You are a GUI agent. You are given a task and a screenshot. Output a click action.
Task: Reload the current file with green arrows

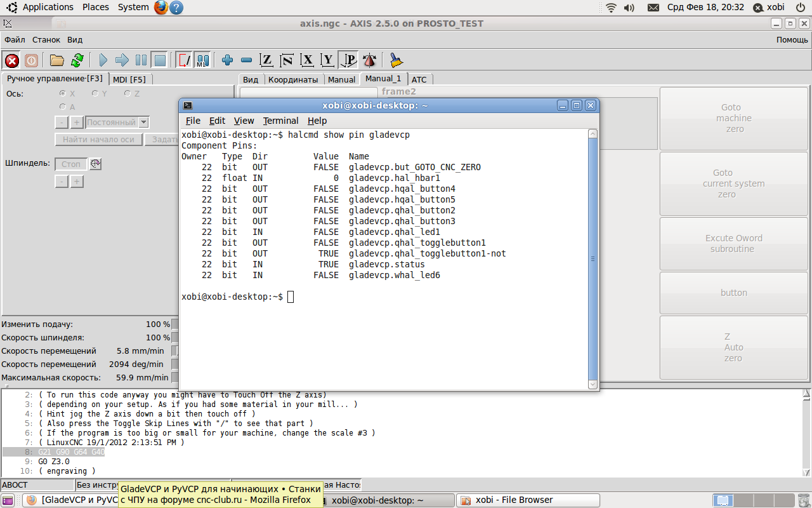point(77,60)
